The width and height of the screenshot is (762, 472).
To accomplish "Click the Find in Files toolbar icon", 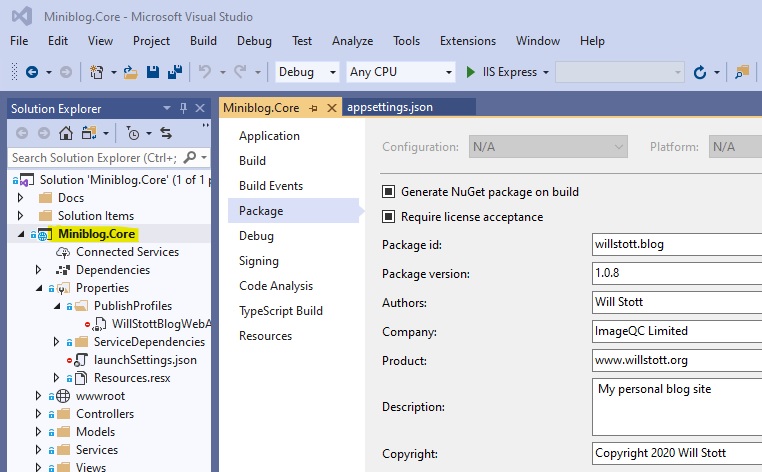I will [x=741, y=72].
